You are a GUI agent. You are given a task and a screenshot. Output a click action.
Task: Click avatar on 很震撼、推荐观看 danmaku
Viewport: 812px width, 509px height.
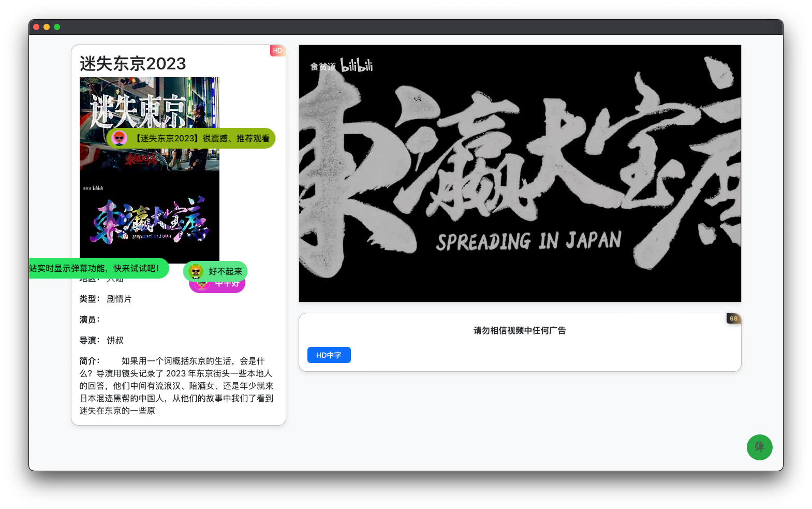[120, 138]
